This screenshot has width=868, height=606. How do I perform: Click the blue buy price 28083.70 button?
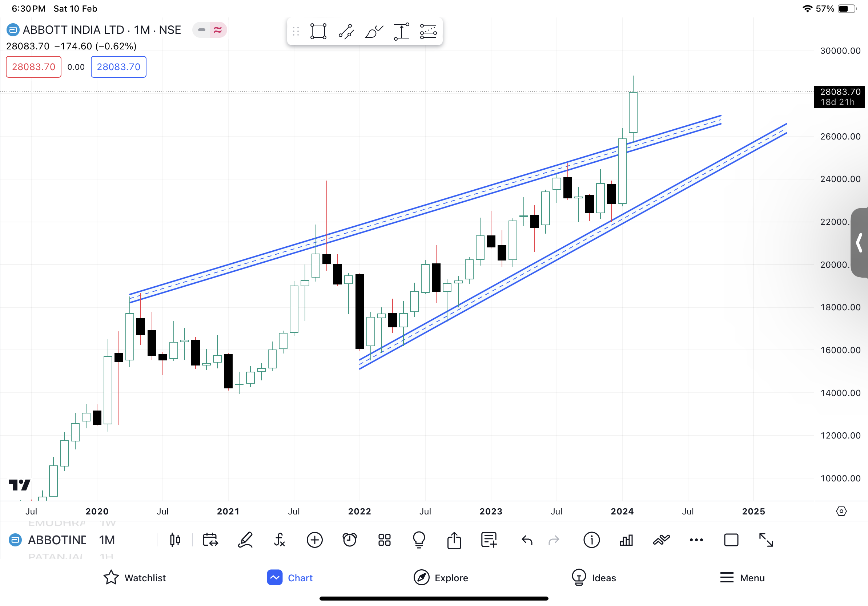pos(118,67)
